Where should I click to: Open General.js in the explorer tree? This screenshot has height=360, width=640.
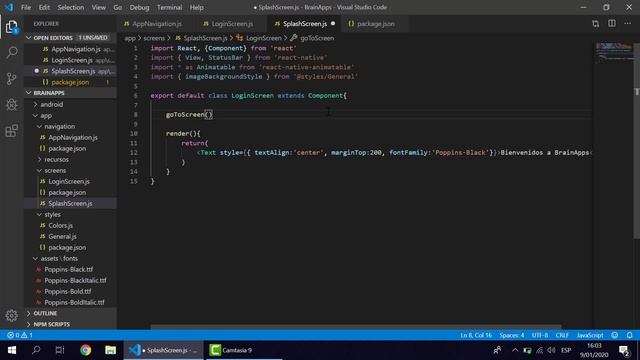tap(62, 236)
